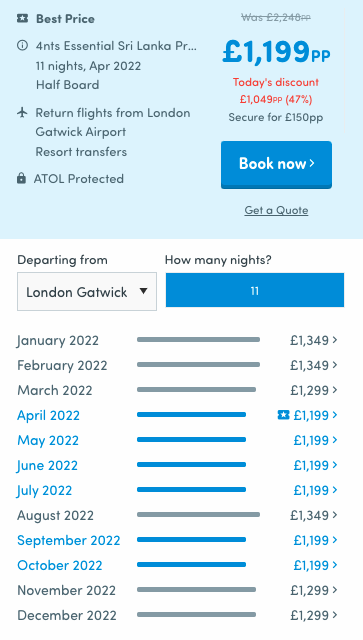This screenshot has height=640, width=363.
Task: Click the Best Price ticket icon
Action: [22, 18]
